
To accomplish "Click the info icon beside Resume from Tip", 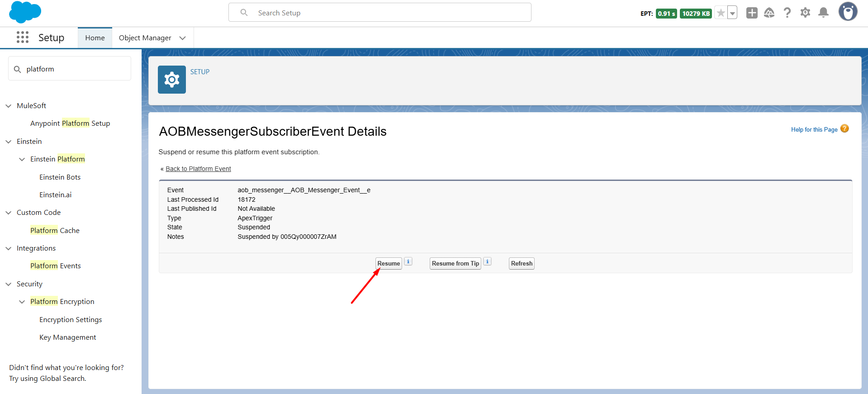I will tap(488, 261).
